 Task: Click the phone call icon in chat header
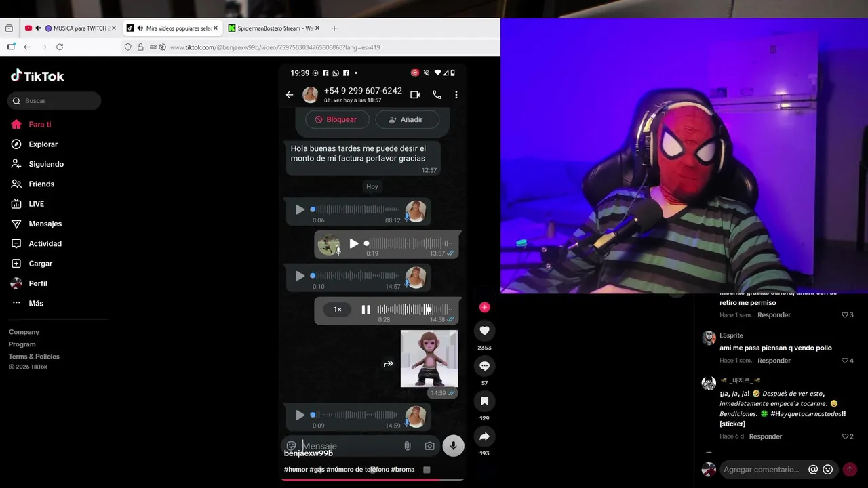[437, 95]
